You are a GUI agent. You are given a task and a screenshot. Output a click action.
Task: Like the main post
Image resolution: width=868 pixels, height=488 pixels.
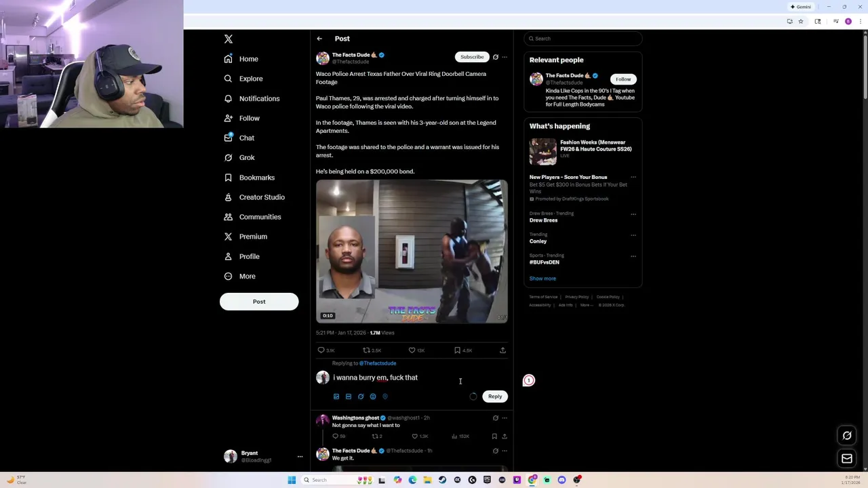point(412,350)
